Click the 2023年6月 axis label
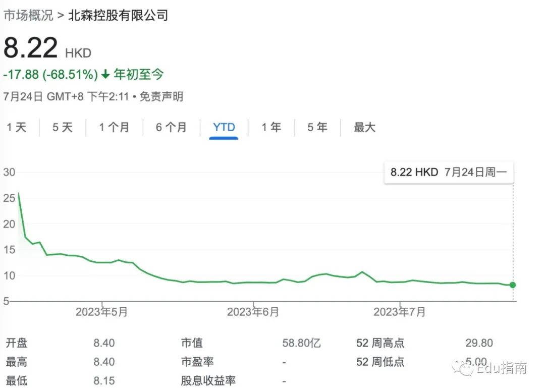545x392 pixels. 253,312
